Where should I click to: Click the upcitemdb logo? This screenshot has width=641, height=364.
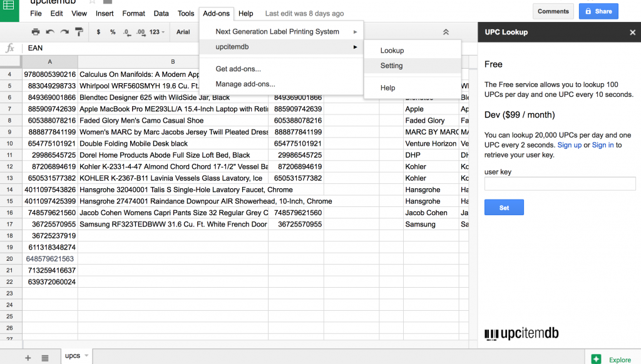[x=521, y=334]
